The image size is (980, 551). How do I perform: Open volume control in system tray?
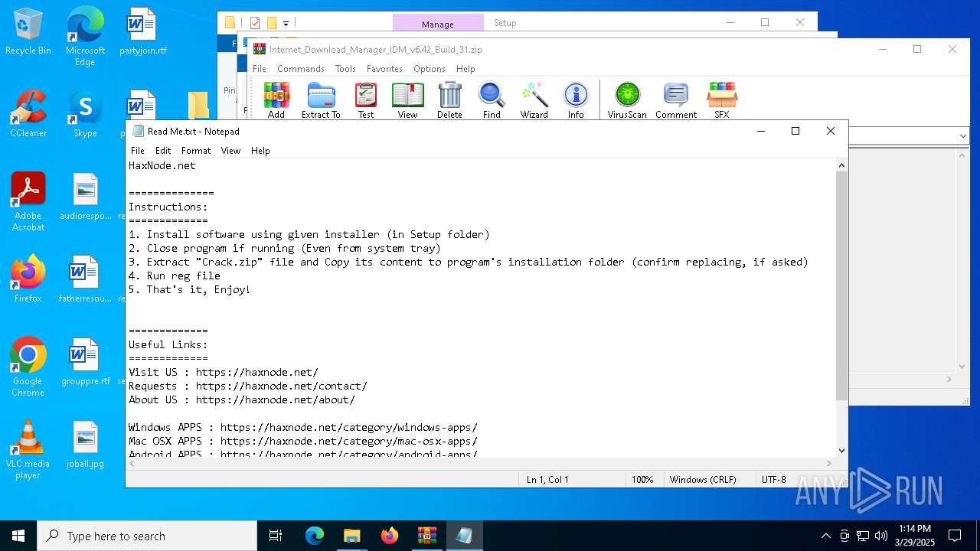(x=881, y=536)
